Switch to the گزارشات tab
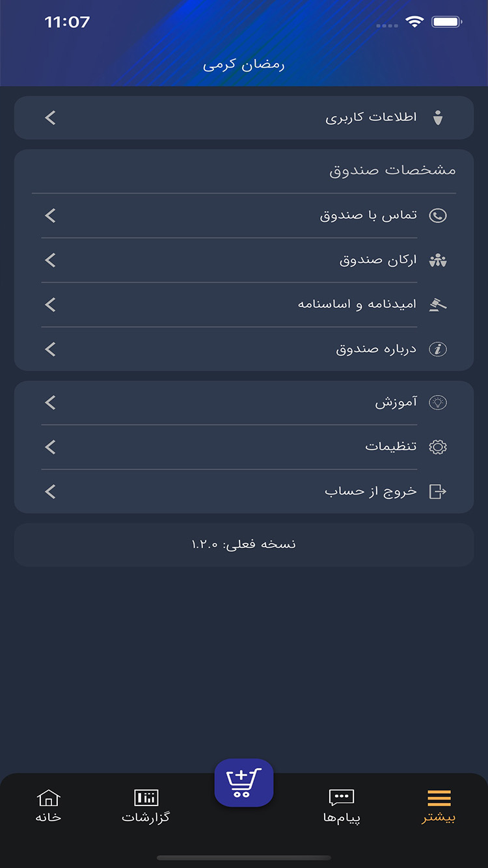The height and width of the screenshot is (868, 488). (x=146, y=807)
